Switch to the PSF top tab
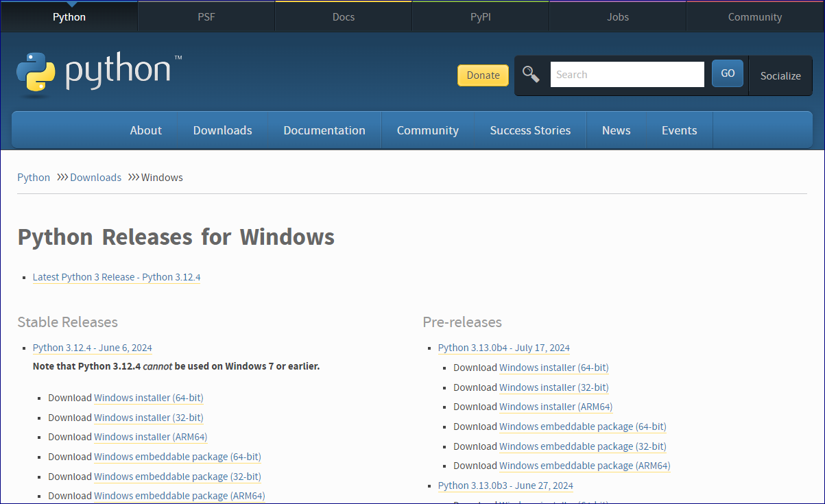 pyautogui.click(x=206, y=17)
